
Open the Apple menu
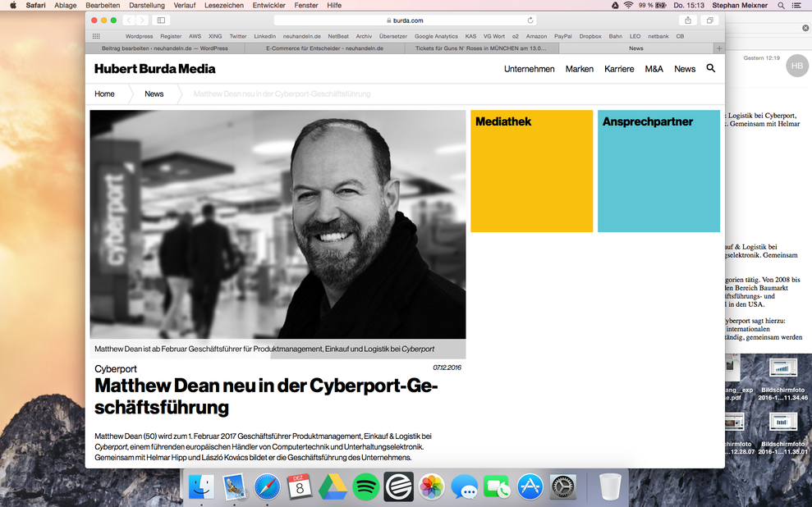(x=13, y=5)
